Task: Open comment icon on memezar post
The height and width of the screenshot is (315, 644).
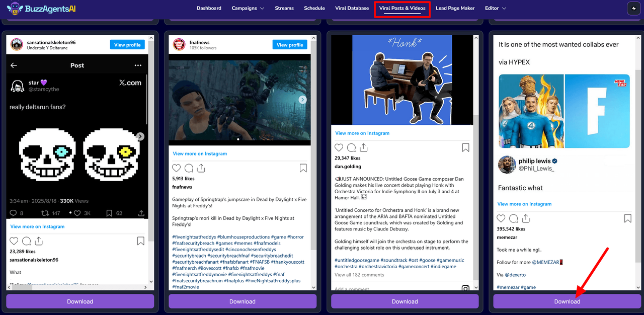Action: pos(513,218)
